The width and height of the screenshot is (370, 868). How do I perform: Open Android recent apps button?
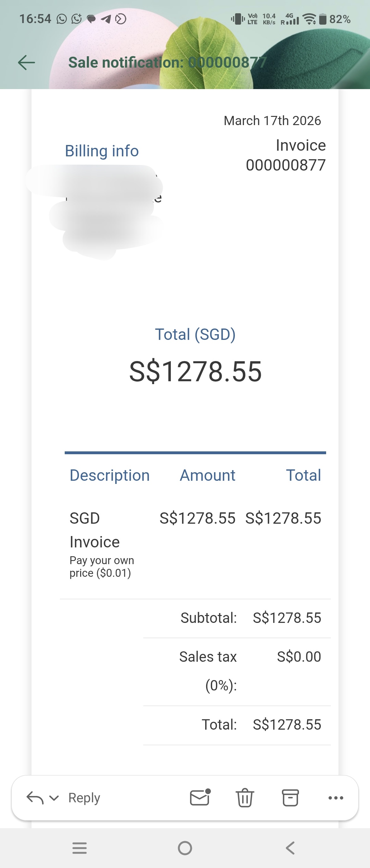80,848
